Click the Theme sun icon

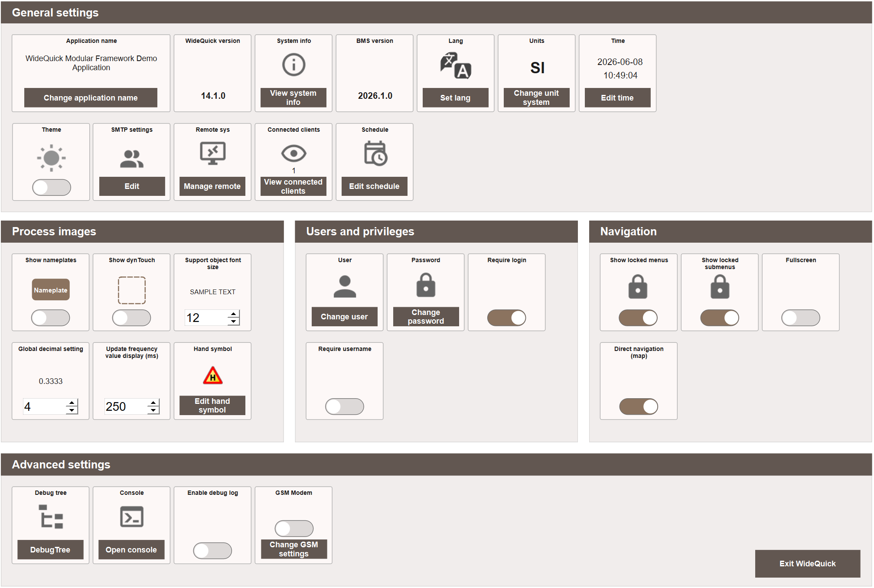tap(51, 158)
